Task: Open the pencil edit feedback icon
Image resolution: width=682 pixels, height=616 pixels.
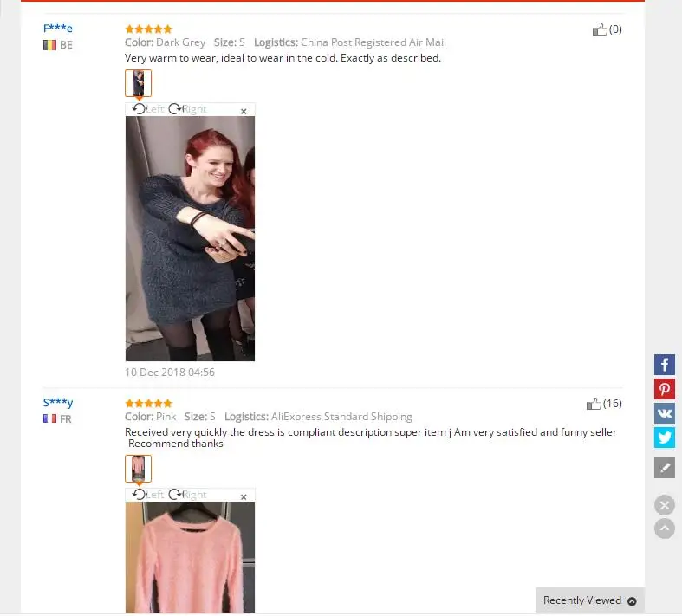Action: [x=664, y=468]
